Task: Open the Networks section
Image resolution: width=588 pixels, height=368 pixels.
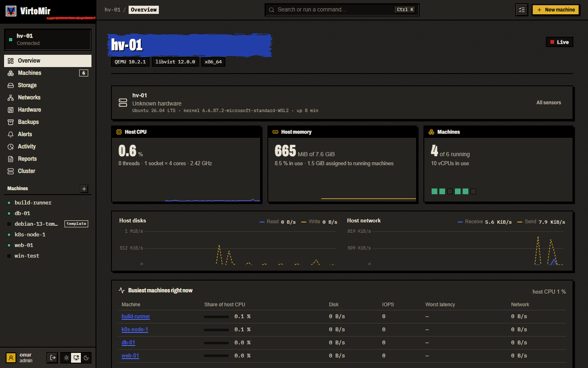Action: pos(48,97)
